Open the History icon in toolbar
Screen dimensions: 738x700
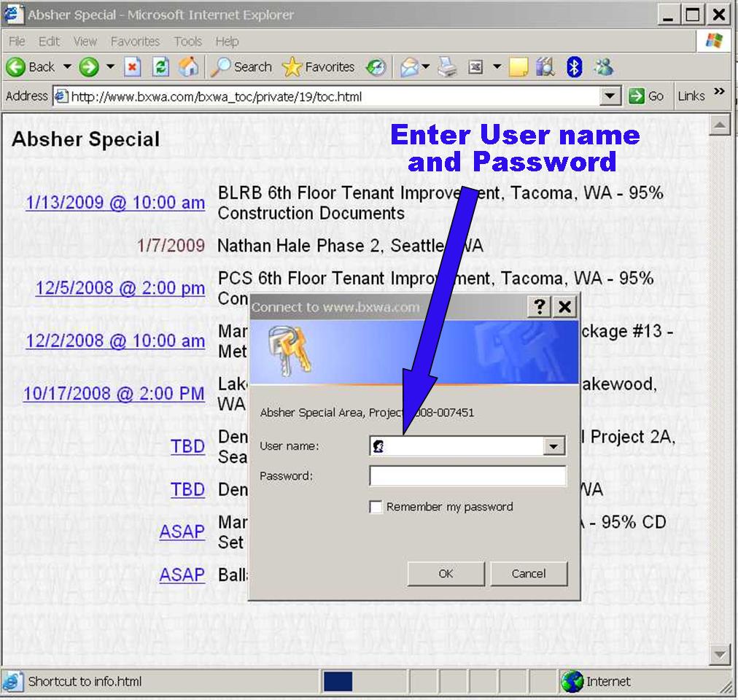click(376, 67)
